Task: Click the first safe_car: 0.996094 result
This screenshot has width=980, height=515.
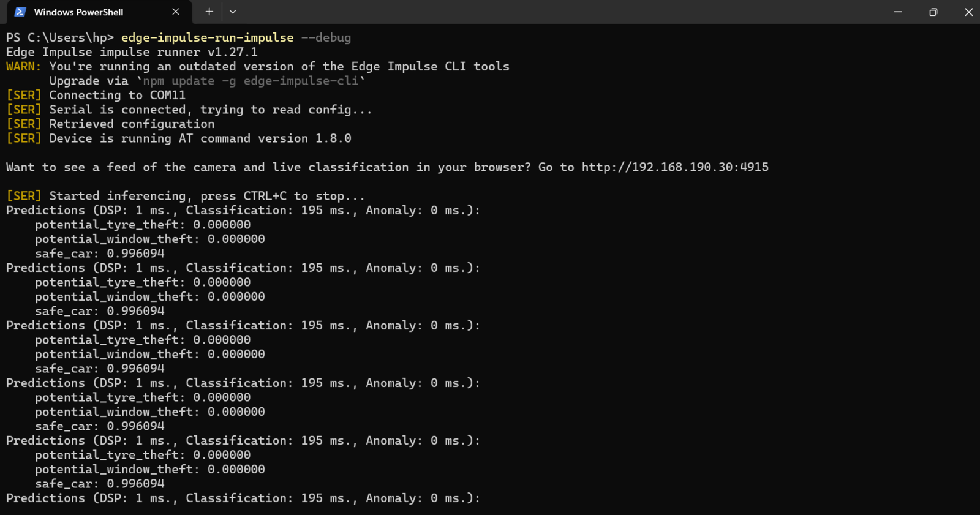Action: 100,254
